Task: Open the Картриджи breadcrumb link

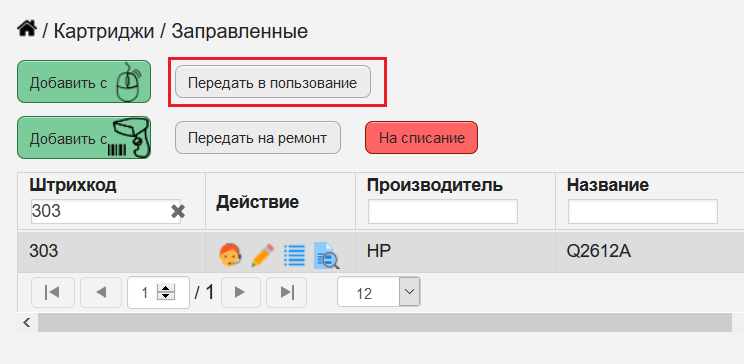Action: 104,31
